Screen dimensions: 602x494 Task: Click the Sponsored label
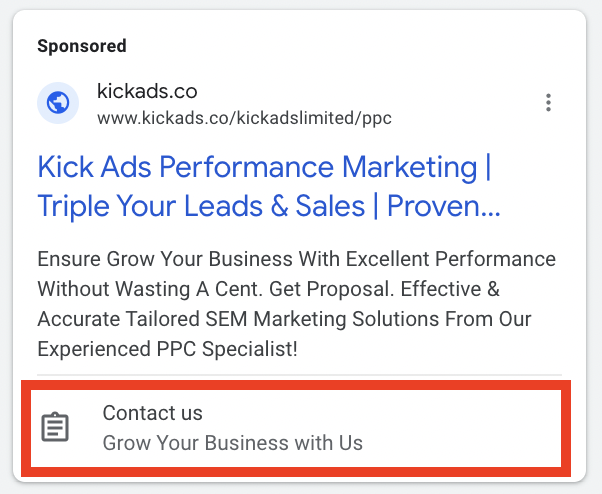pos(82,46)
